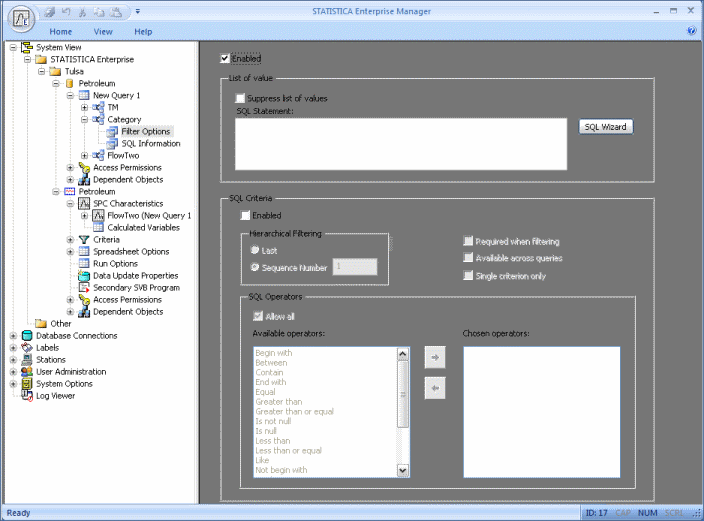
Task: Collapse the New Query 1 node
Action: [x=71, y=95]
